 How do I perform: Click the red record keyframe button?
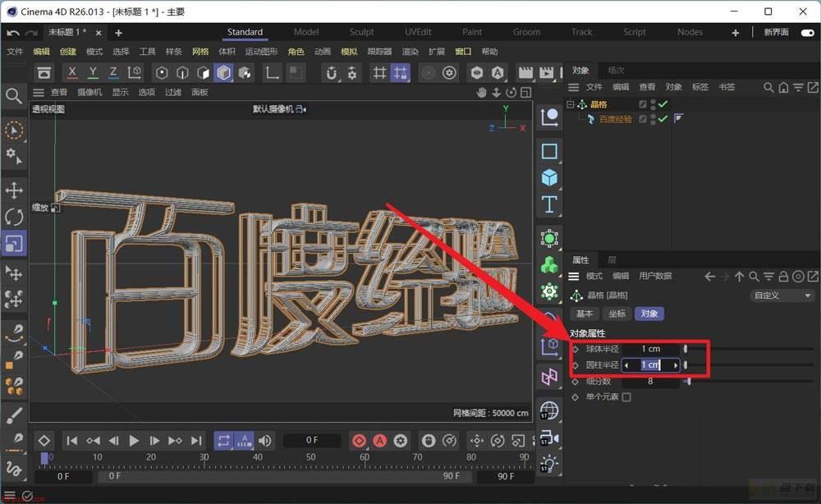(360, 441)
